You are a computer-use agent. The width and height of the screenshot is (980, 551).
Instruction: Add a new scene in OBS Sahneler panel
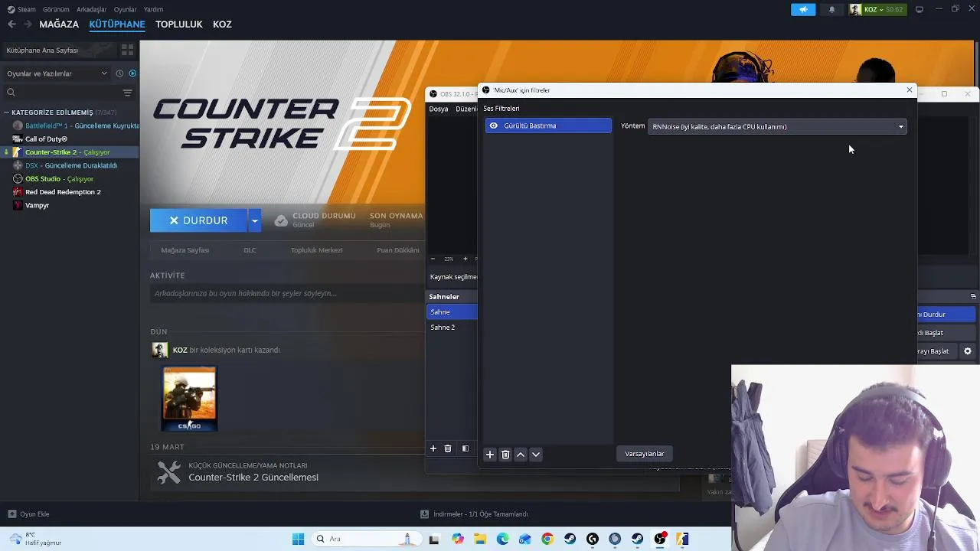click(x=433, y=448)
